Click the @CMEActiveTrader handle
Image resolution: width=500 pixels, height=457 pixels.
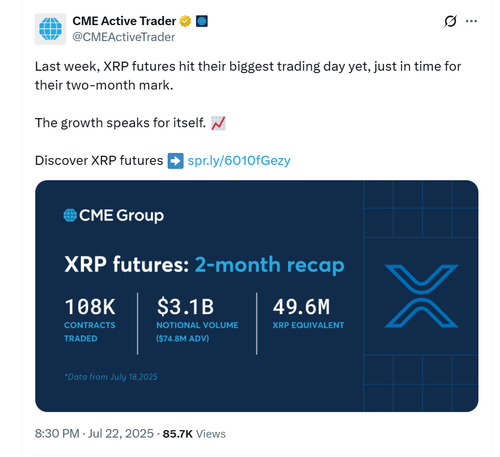(124, 37)
